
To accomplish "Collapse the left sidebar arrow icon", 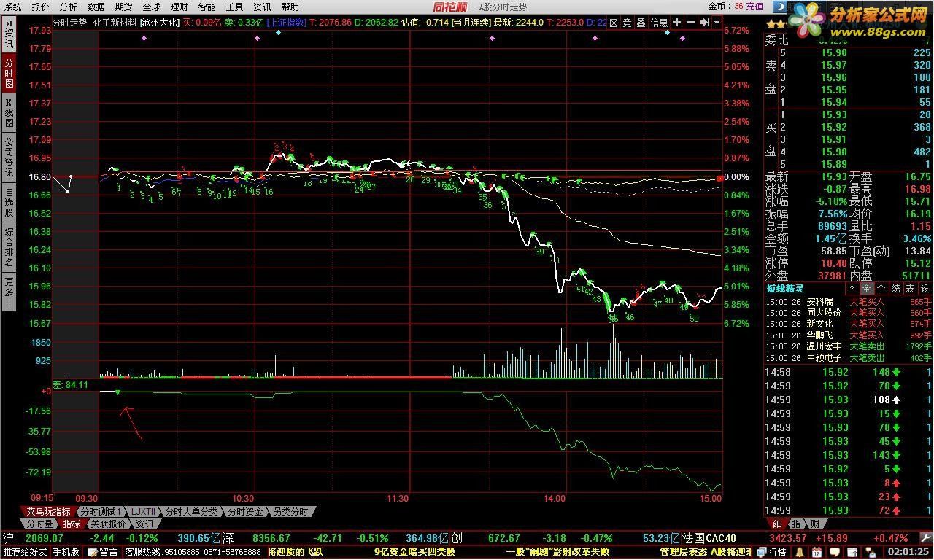I will click(x=9, y=23).
